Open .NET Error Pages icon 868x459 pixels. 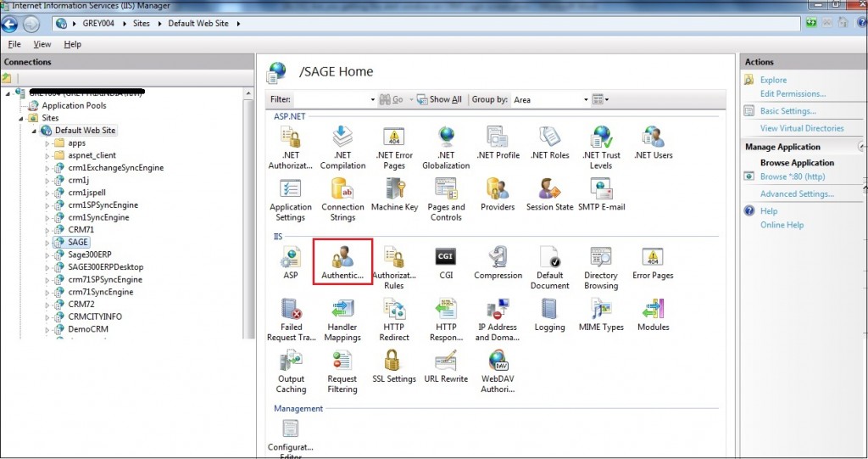tap(394, 148)
